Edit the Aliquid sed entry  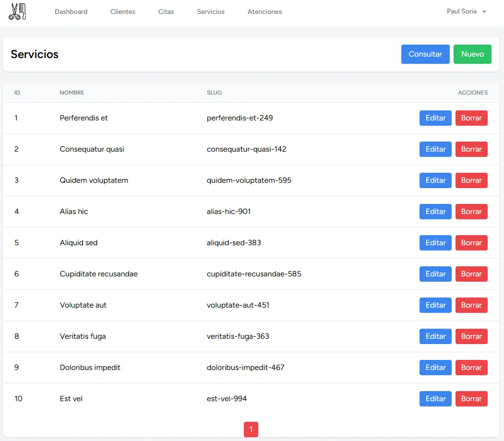coord(435,243)
